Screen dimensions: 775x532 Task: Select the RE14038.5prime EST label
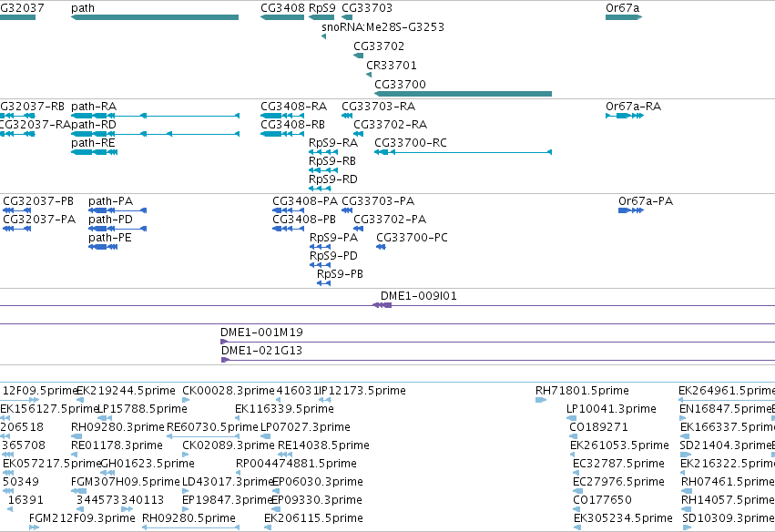[x=323, y=445]
